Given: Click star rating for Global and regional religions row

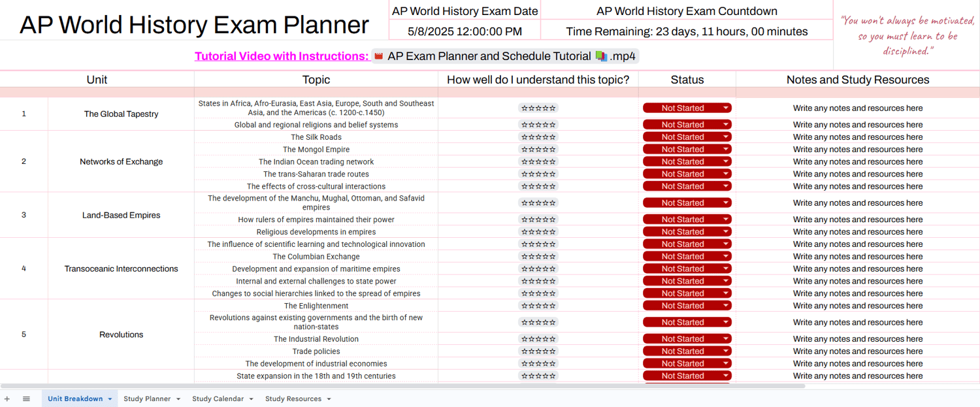Looking at the screenshot, I should pyautogui.click(x=538, y=125).
